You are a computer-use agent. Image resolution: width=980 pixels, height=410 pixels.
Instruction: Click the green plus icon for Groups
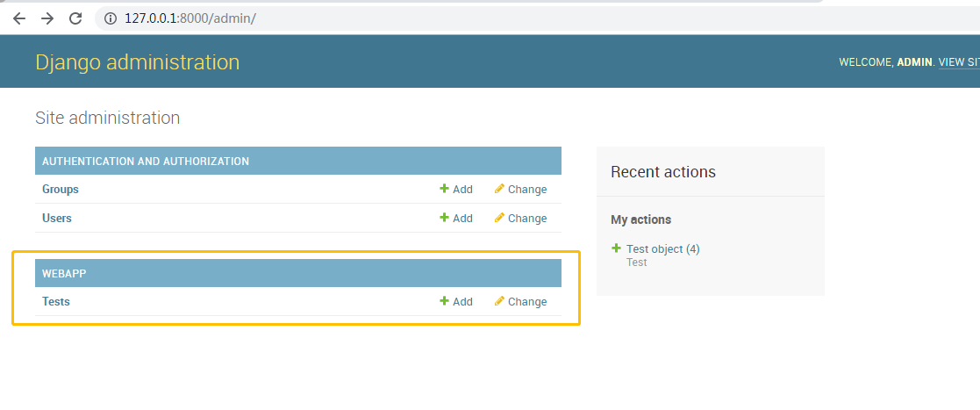[444, 189]
